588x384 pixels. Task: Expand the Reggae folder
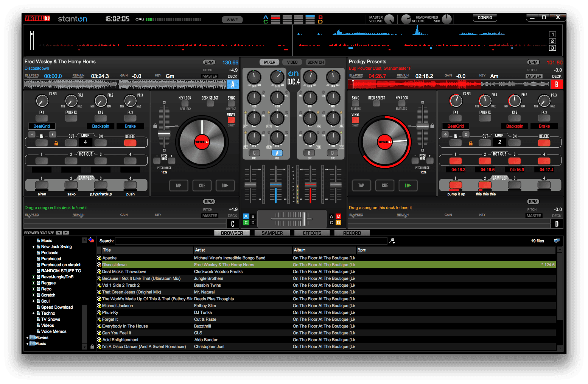click(33, 283)
